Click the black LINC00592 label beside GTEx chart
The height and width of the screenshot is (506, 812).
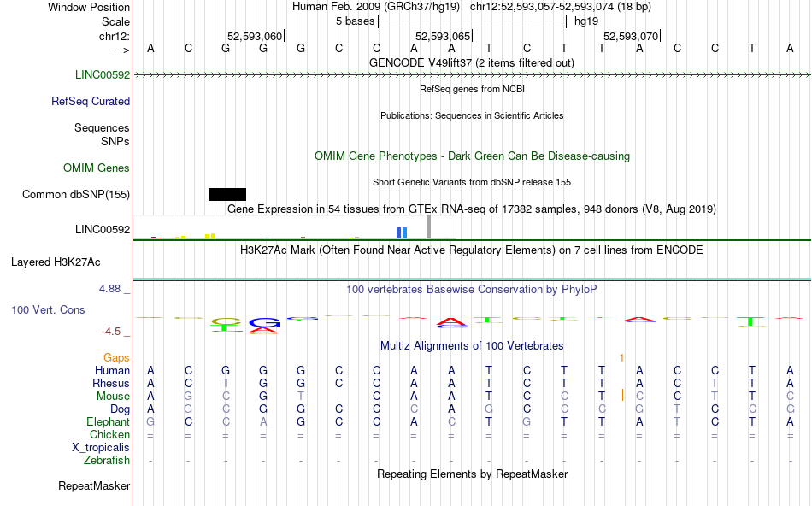pos(103,229)
